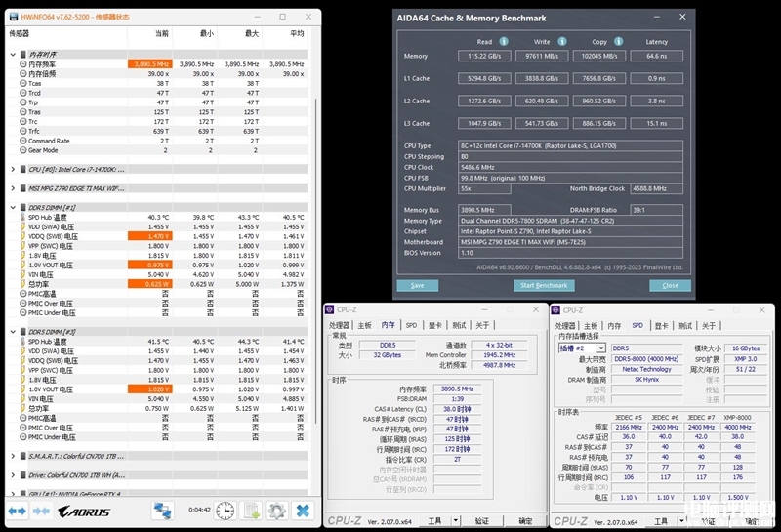This screenshot has width=781, height=532.
Task: Start logging with the sheet-plus icon in HWiNFO
Action: (x=251, y=512)
